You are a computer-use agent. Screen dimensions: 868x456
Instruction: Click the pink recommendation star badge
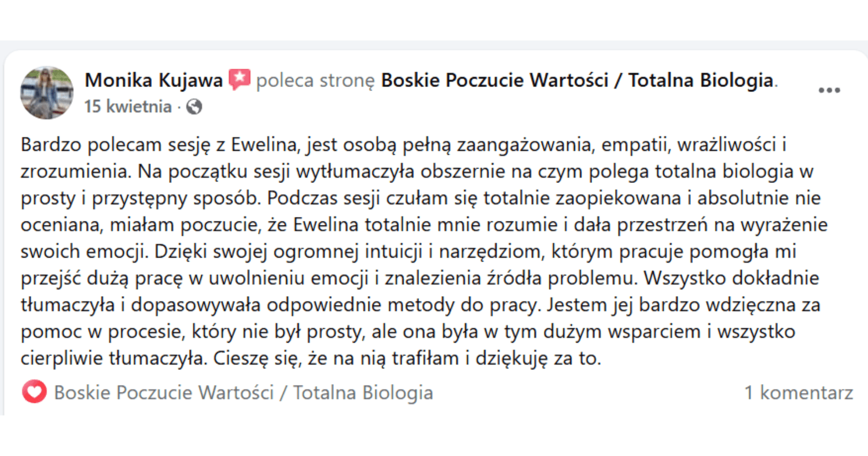click(240, 80)
